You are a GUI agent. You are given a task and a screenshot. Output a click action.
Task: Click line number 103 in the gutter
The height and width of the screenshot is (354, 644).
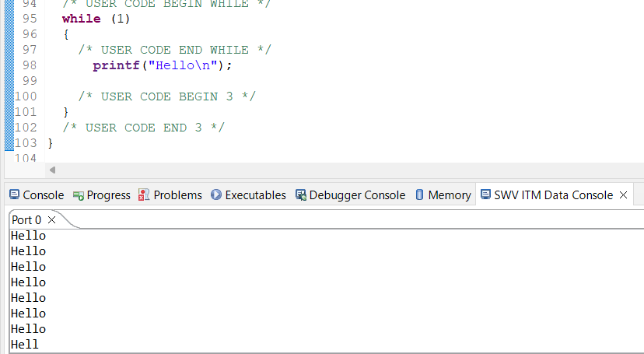[26, 143]
